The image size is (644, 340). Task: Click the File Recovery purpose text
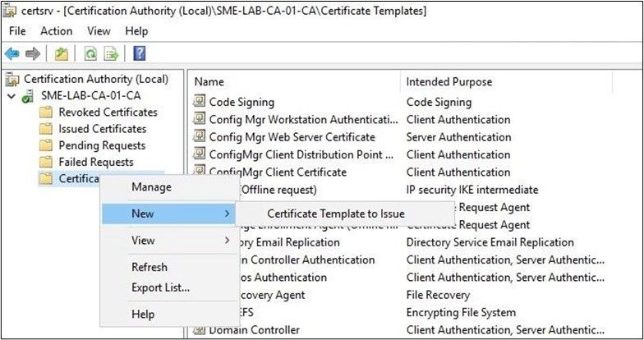tap(438, 295)
